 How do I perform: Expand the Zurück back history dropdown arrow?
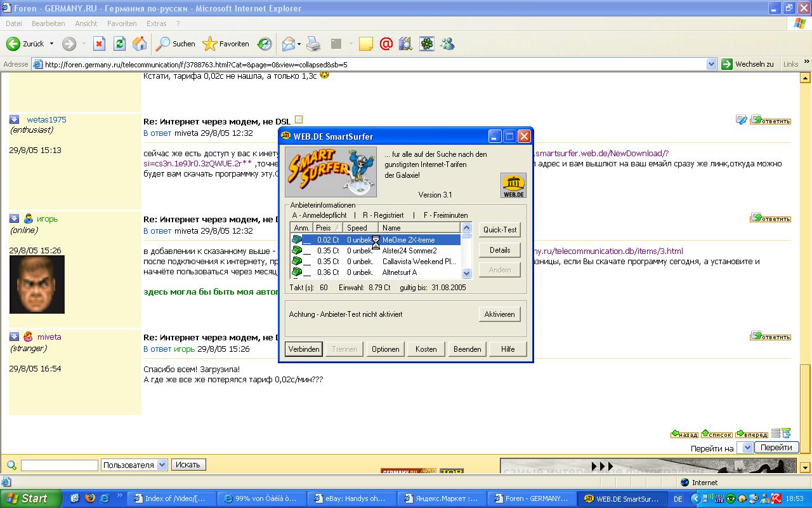52,44
